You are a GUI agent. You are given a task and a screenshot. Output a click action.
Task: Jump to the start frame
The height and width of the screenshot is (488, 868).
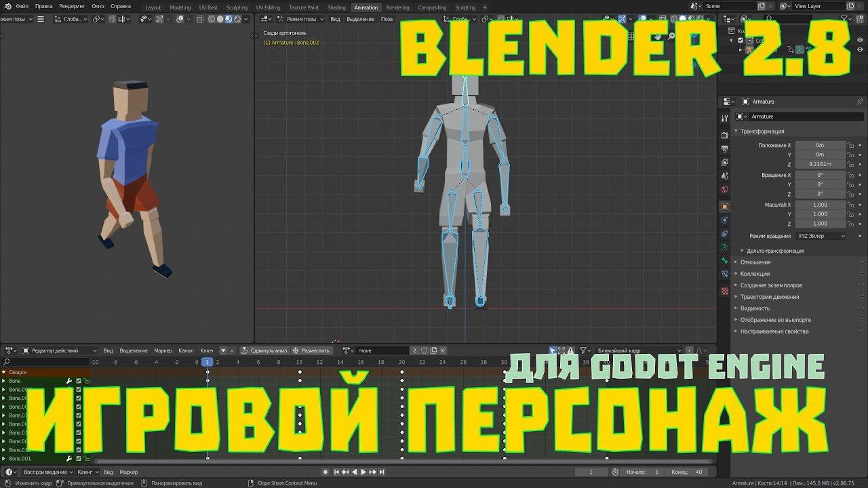click(336, 472)
